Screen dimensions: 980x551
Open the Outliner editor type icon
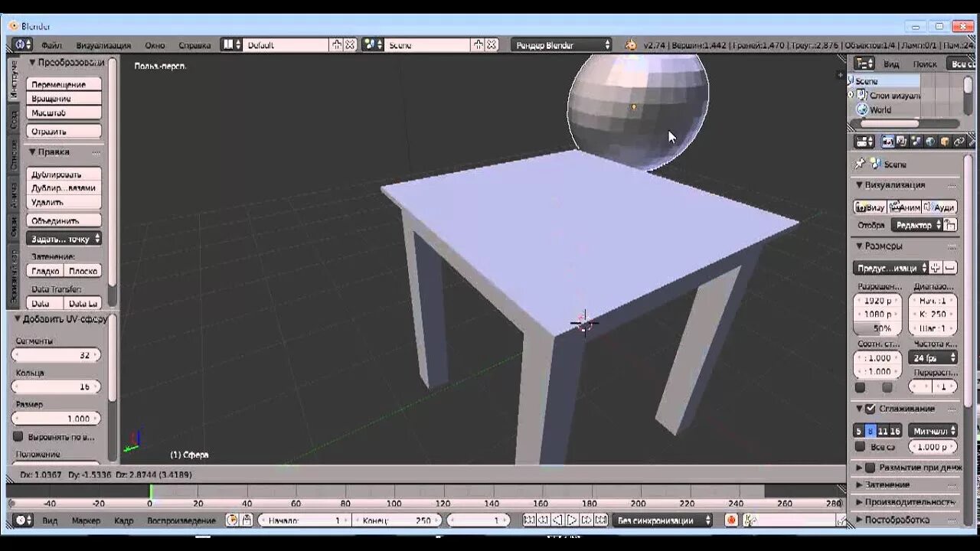tap(864, 64)
